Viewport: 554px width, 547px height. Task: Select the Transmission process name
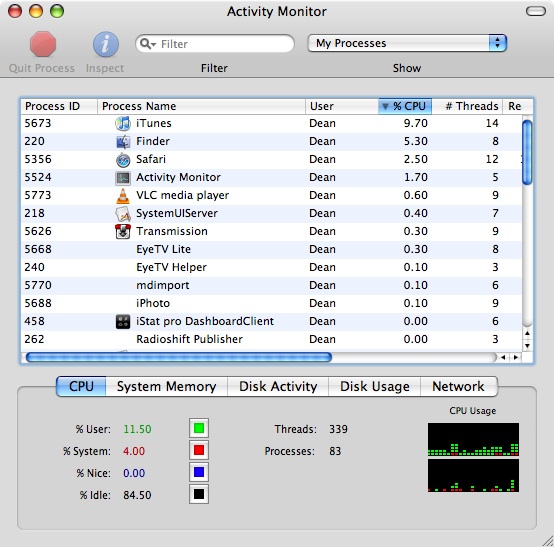[x=172, y=231]
